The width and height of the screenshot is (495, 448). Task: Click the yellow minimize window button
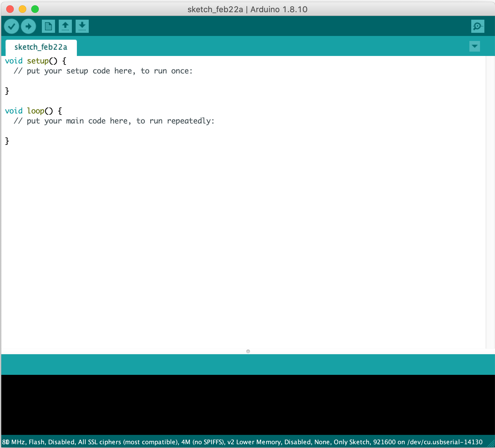(x=22, y=9)
